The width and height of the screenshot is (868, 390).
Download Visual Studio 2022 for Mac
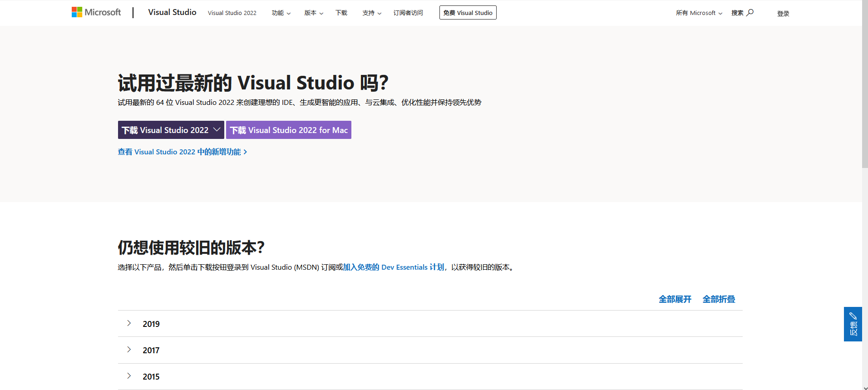click(289, 130)
